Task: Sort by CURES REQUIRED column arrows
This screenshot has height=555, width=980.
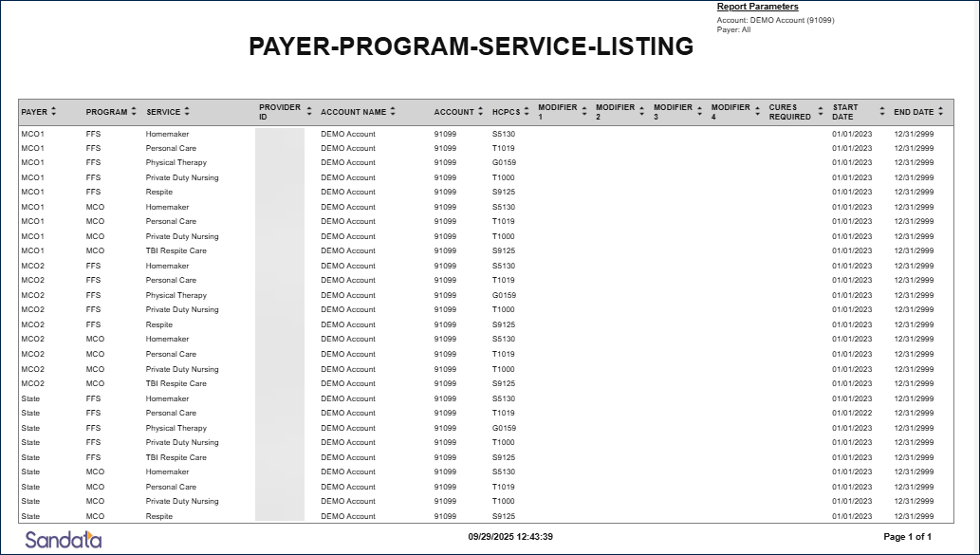Action: click(821, 112)
